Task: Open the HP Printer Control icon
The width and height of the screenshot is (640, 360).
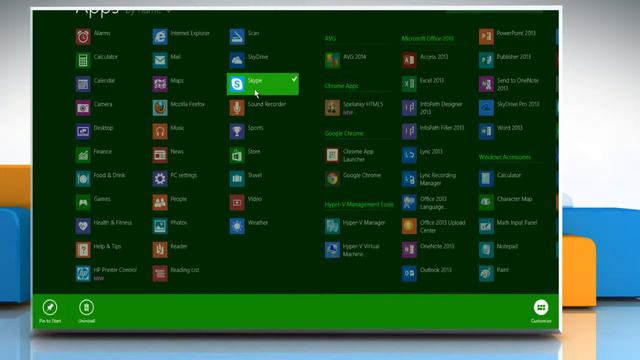Action: (x=83, y=273)
